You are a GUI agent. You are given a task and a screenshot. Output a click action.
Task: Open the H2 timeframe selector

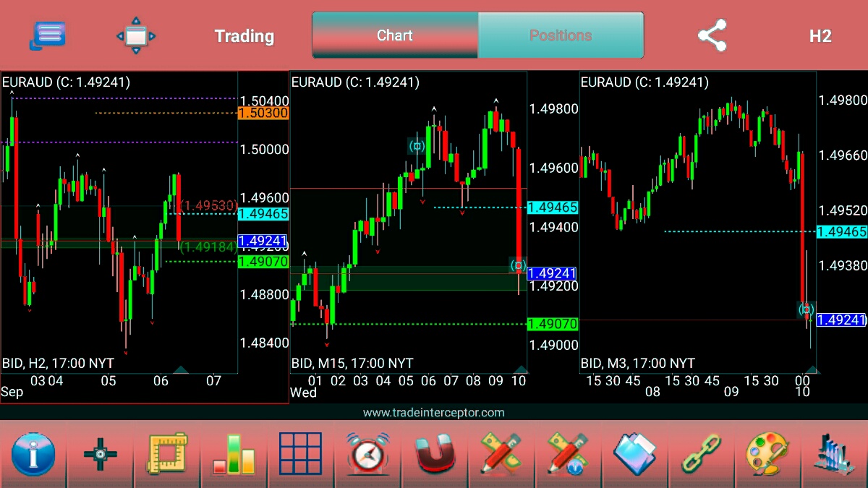click(x=820, y=36)
